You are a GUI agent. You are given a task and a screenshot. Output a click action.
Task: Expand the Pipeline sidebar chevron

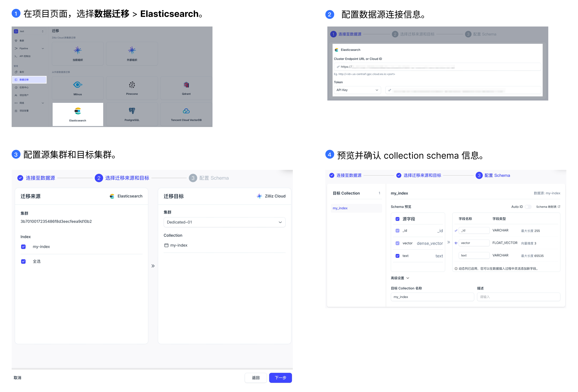pyautogui.click(x=43, y=48)
